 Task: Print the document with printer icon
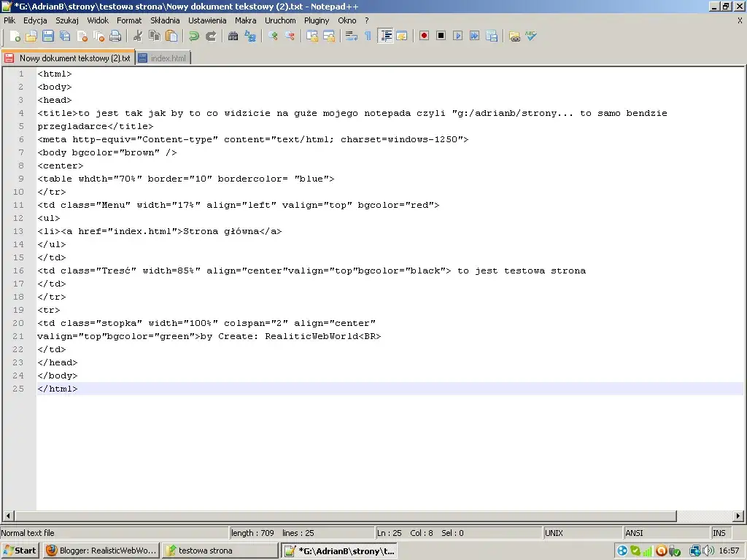coord(115,36)
